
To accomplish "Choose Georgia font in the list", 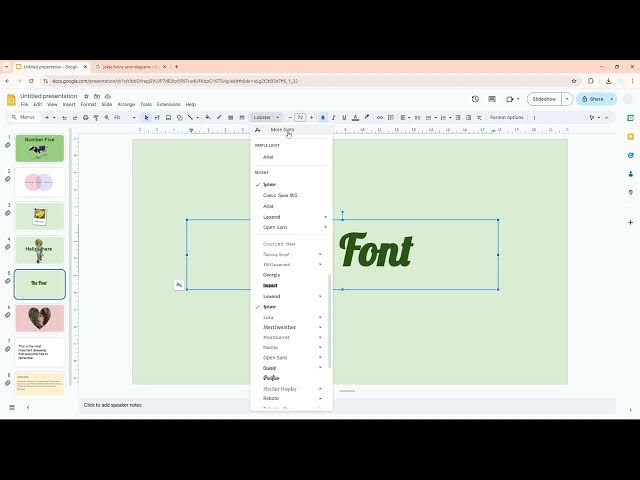I will (x=271, y=275).
